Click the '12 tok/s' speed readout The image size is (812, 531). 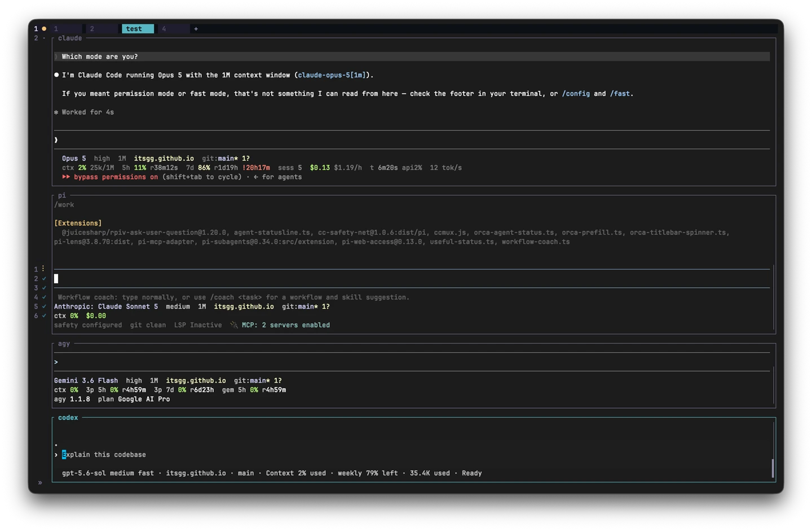[445, 168]
